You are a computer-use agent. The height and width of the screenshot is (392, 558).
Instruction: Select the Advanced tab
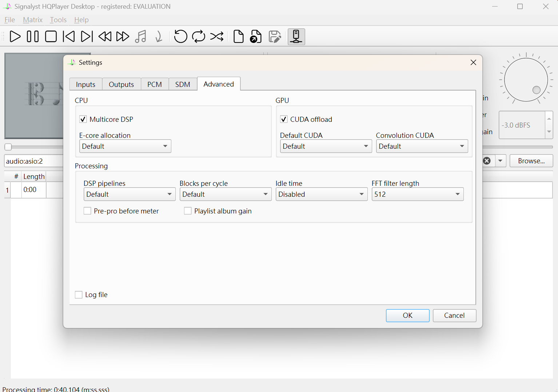point(219,84)
